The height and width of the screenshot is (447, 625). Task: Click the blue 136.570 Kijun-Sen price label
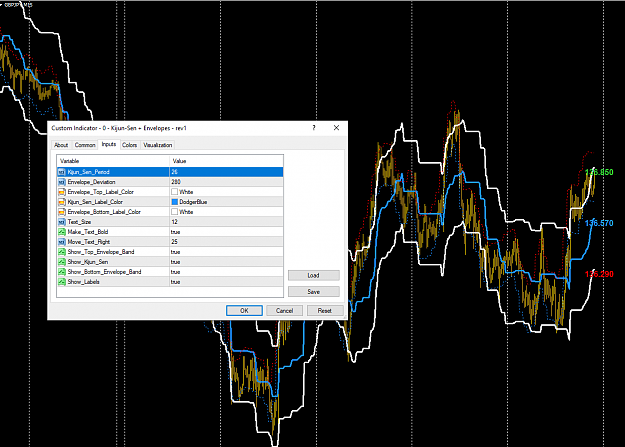pyautogui.click(x=599, y=223)
